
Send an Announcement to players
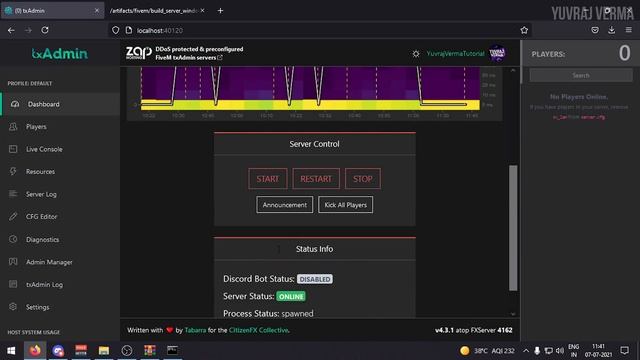(284, 205)
